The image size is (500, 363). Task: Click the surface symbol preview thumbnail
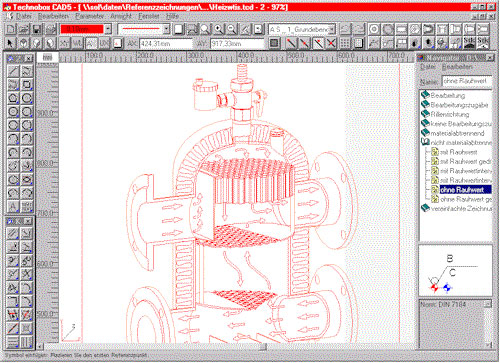click(455, 271)
